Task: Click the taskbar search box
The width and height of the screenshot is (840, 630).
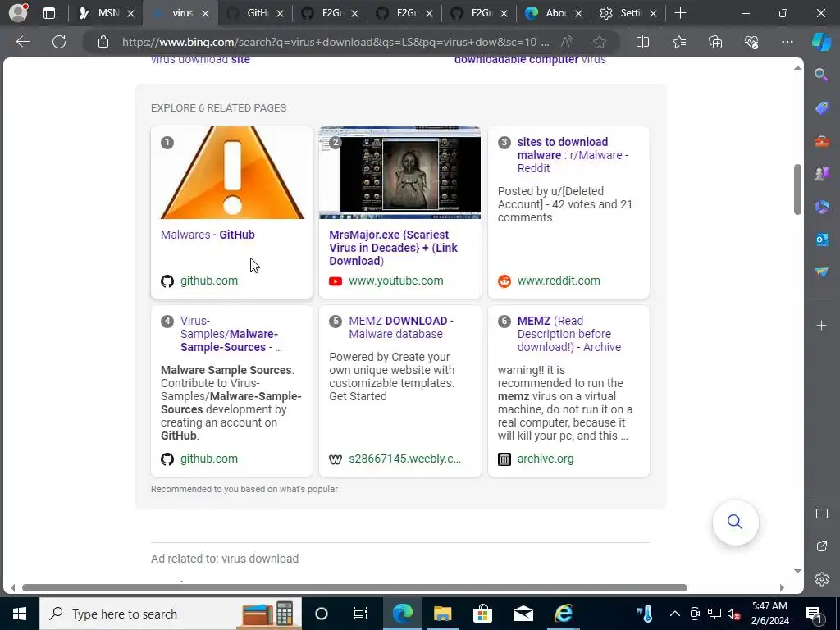Action: click(171, 614)
